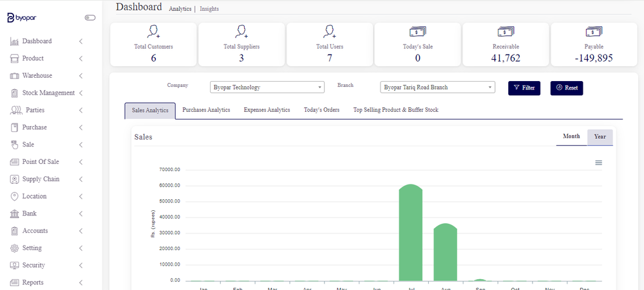This screenshot has height=290, width=644.
Task: Expand the Dashboard menu chevron
Action: click(81, 41)
